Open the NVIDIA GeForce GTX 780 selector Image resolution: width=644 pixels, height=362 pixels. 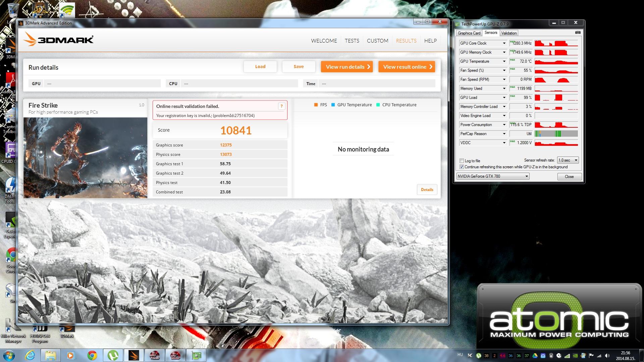pos(493,176)
